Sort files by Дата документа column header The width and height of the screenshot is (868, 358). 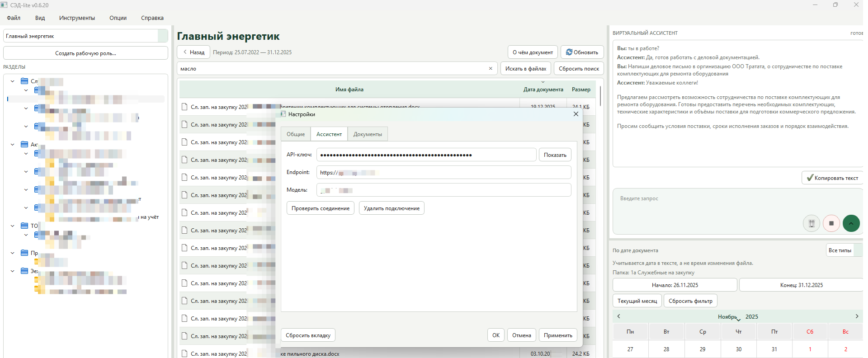click(x=543, y=89)
